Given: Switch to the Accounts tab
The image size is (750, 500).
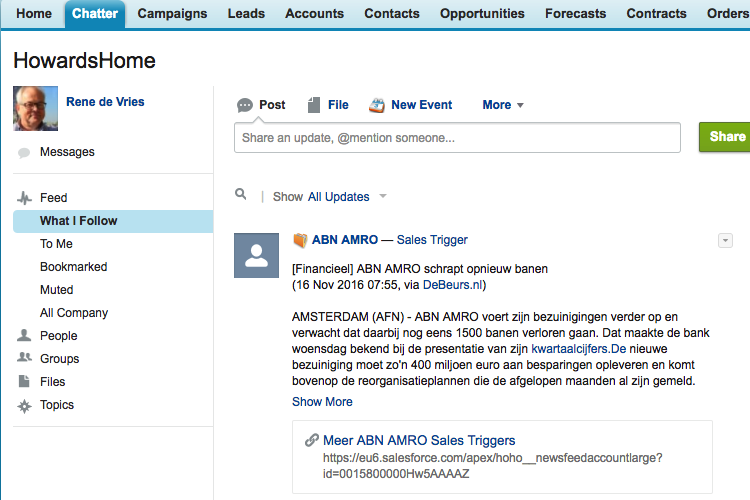Looking at the screenshot, I should tap(314, 13).
